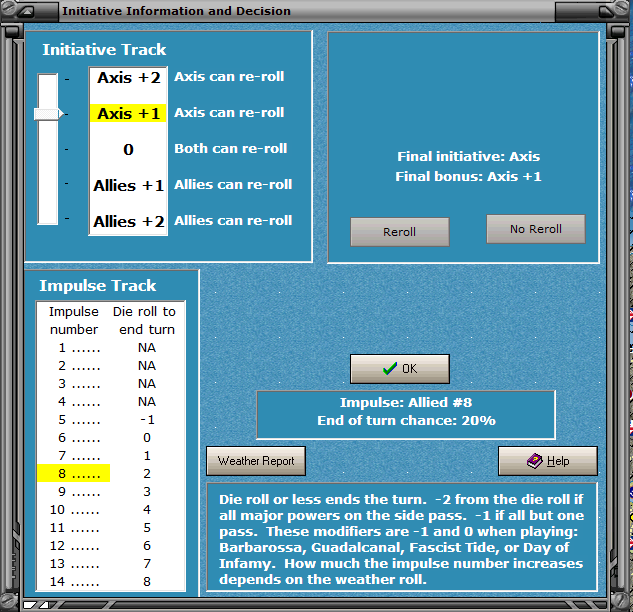Click the 'Impulse number' column header
This screenshot has width=633, height=612.
click(x=73, y=321)
